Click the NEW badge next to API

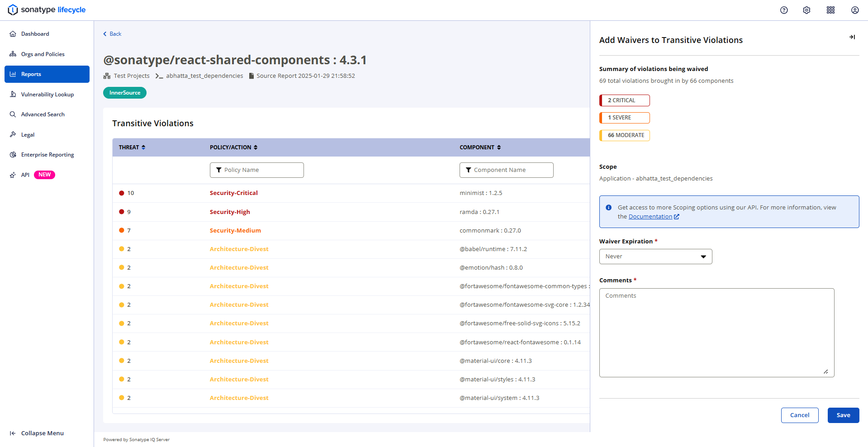[44, 175]
